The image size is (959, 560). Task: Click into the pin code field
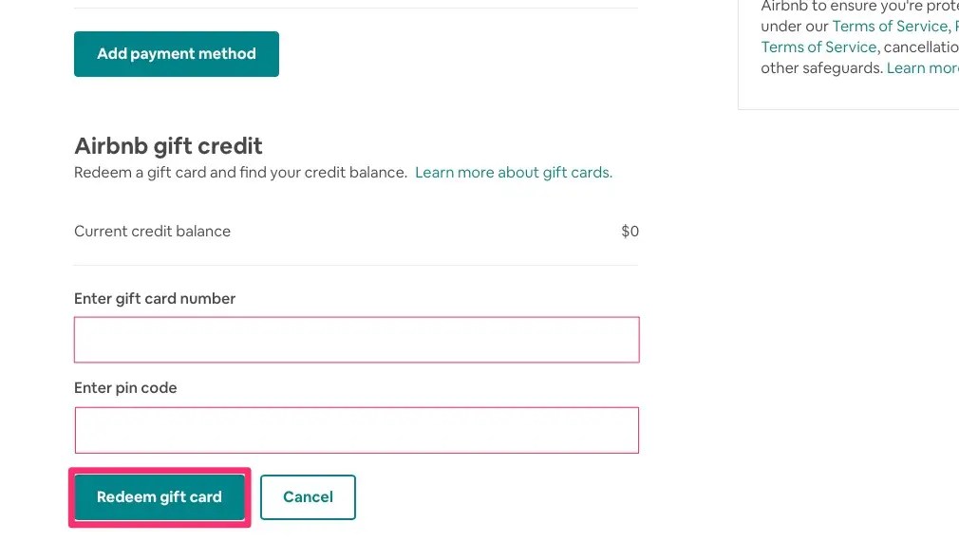[x=356, y=430]
